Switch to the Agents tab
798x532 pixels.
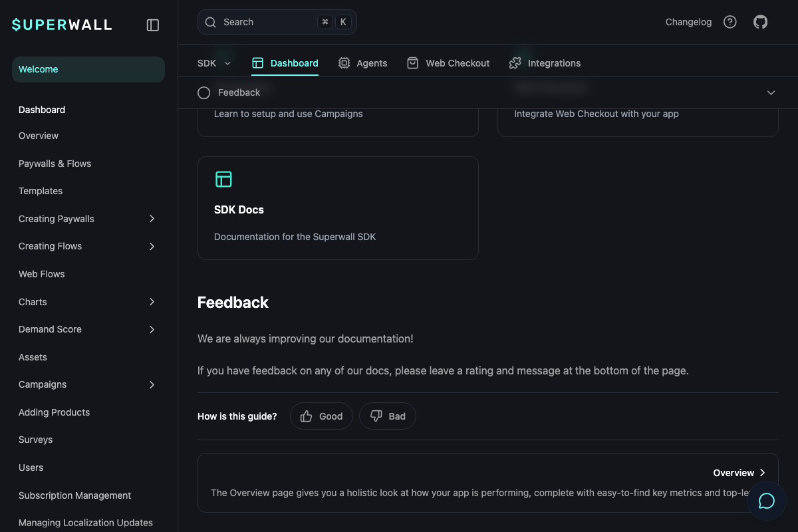tap(362, 63)
